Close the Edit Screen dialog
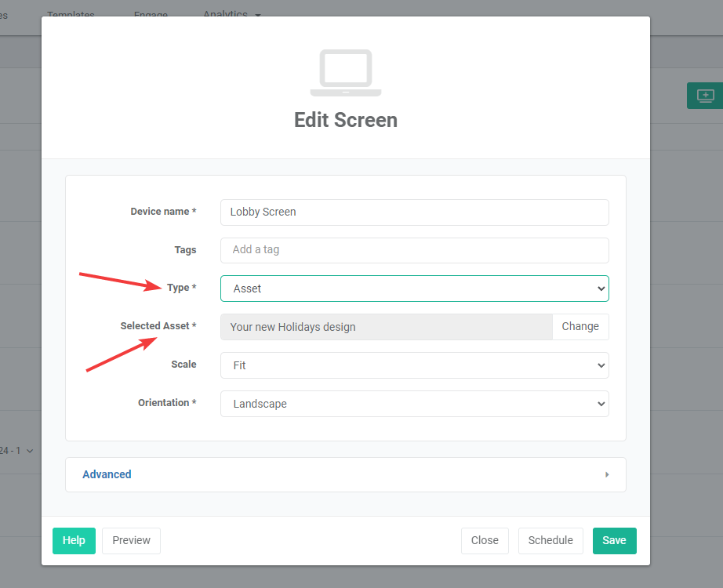Screen dimensions: 723x588 pyautogui.click(x=485, y=541)
